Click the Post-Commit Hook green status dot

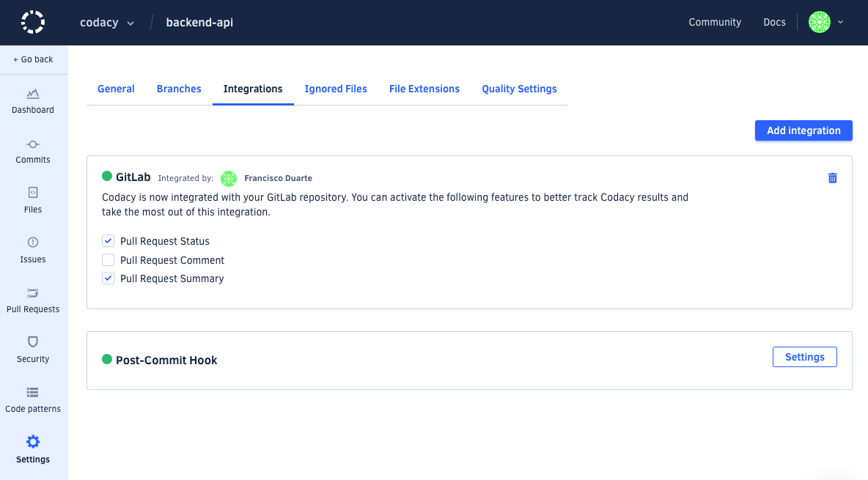[x=107, y=359]
